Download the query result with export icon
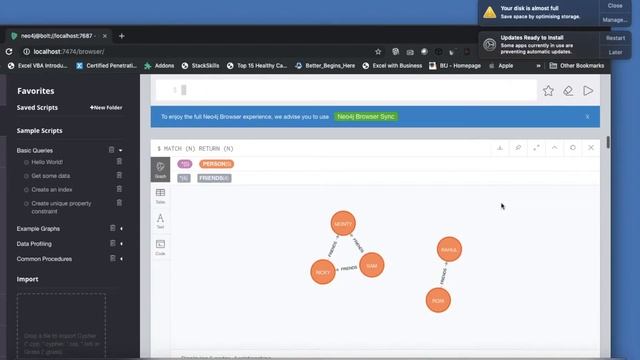Viewport: 640px width, 360px height. [x=500, y=148]
